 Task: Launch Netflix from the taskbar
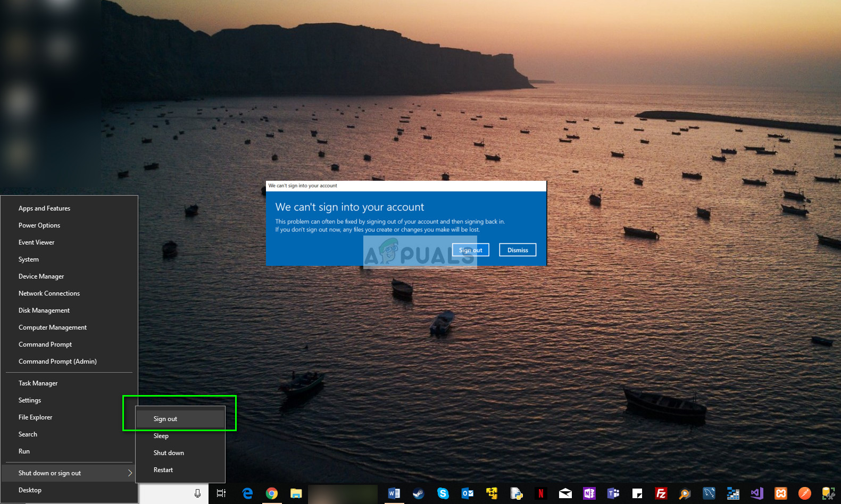(541, 494)
